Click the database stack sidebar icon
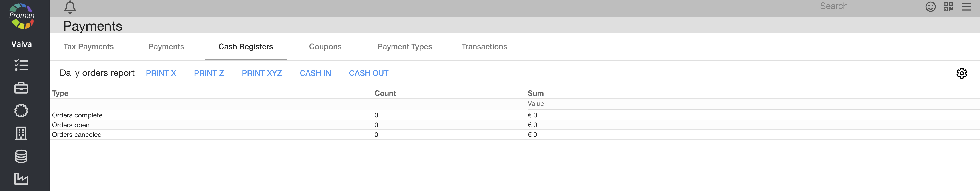The image size is (980, 191). (x=21, y=156)
